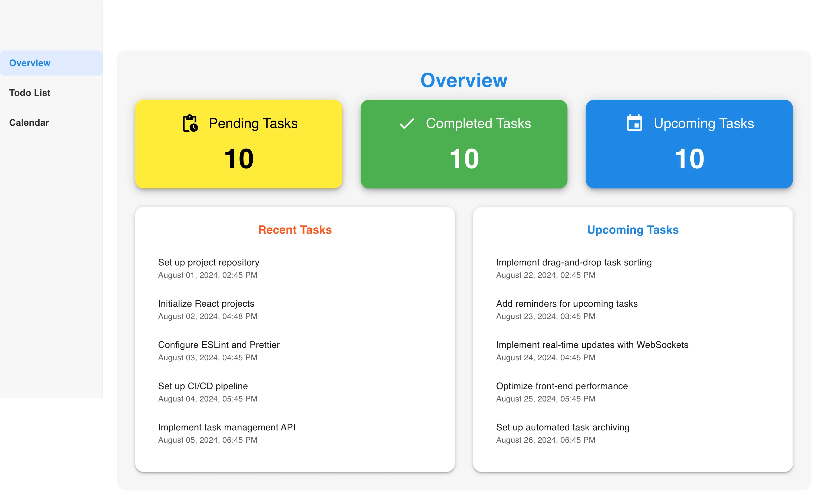Open the Todo List sidebar item

pyautogui.click(x=30, y=93)
